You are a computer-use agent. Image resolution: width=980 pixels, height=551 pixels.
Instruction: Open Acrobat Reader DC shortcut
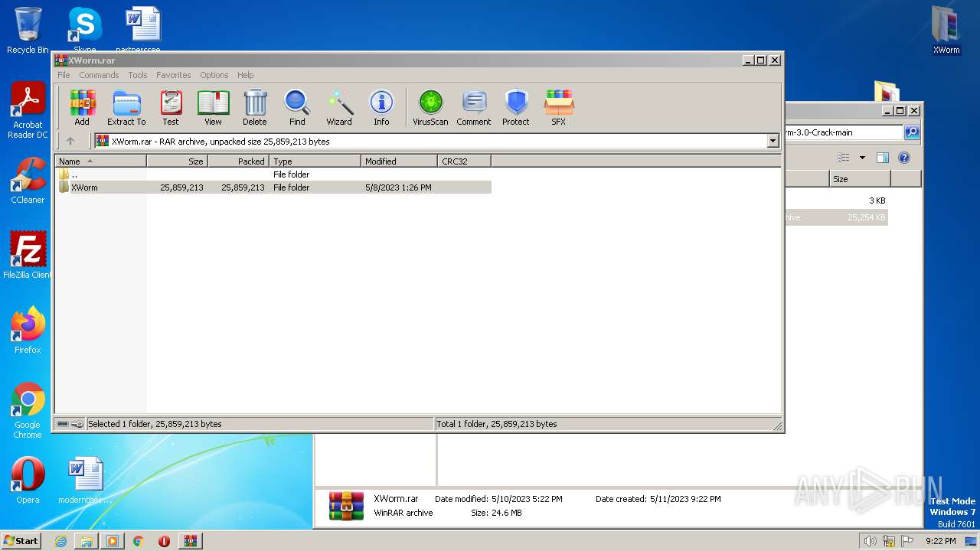click(28, 111)
